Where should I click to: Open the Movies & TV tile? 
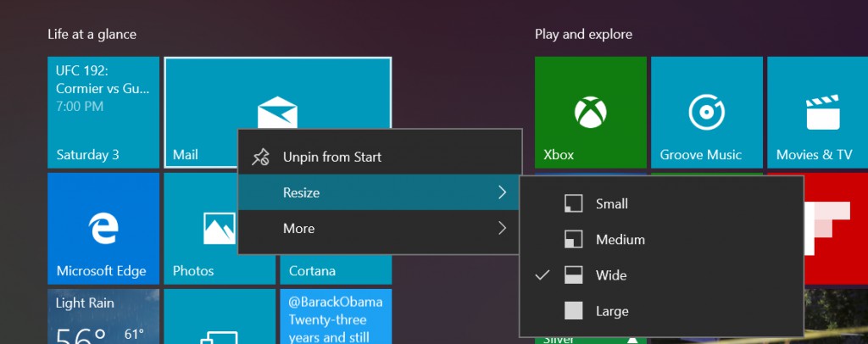coord(818,113)
